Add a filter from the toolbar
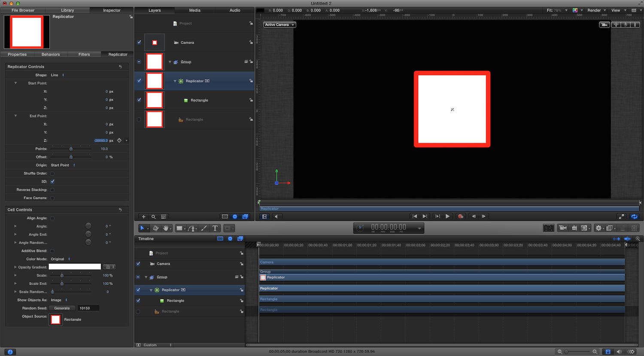Screen dimensions: 644x356 (x=610, y=228)
